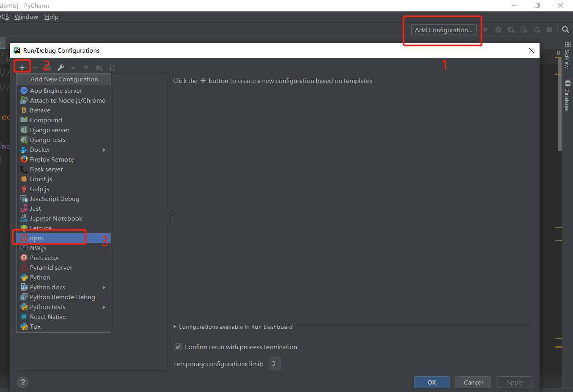This screenshot has height=392, width=573.
Task: Expand the Docker submenu arrow
Action: [x=104, y=150]
